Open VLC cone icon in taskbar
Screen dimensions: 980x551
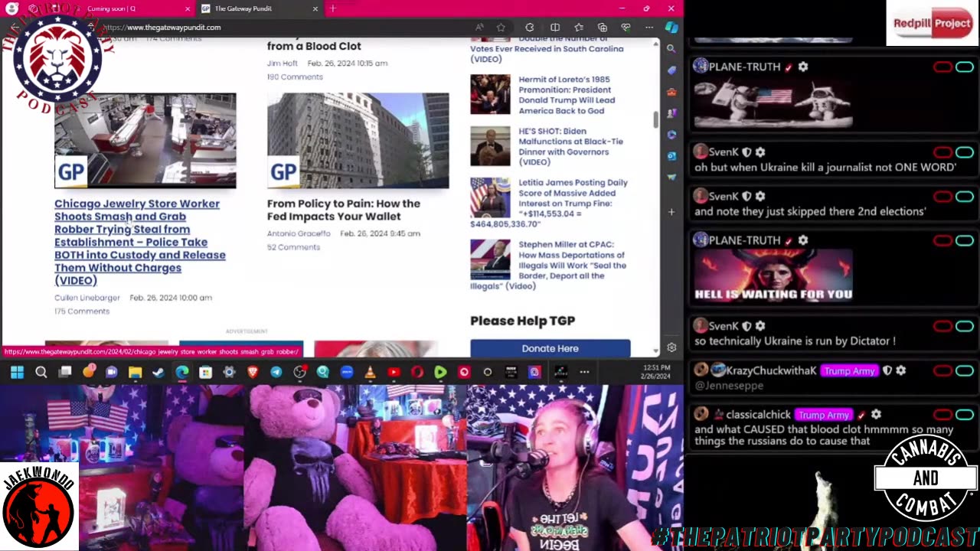click(370, 373)
